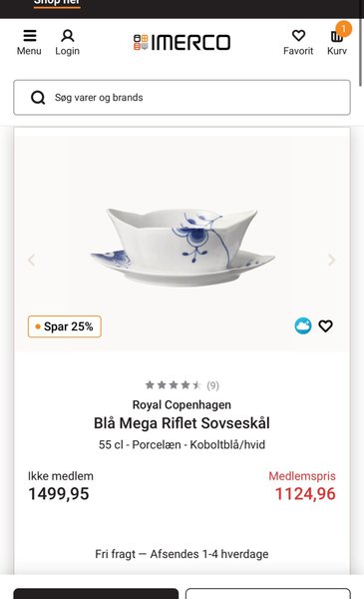364x599 pixels.
Task: Show previous product image with left arrow
Action: (32, 261)
